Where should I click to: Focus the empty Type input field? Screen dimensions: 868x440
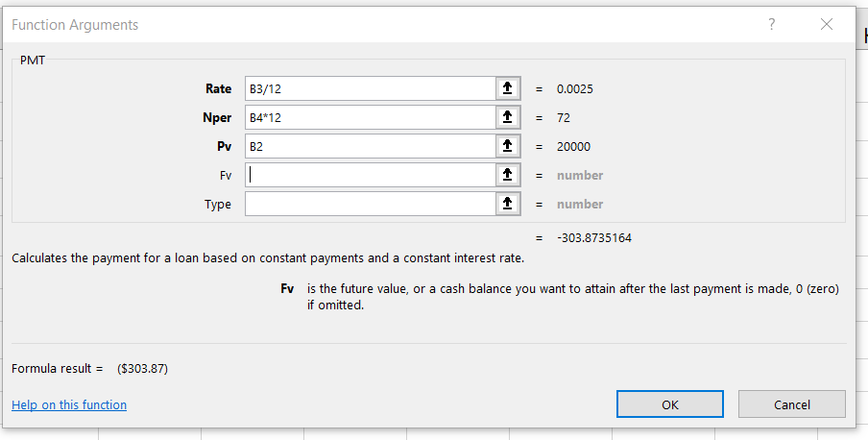371,204
